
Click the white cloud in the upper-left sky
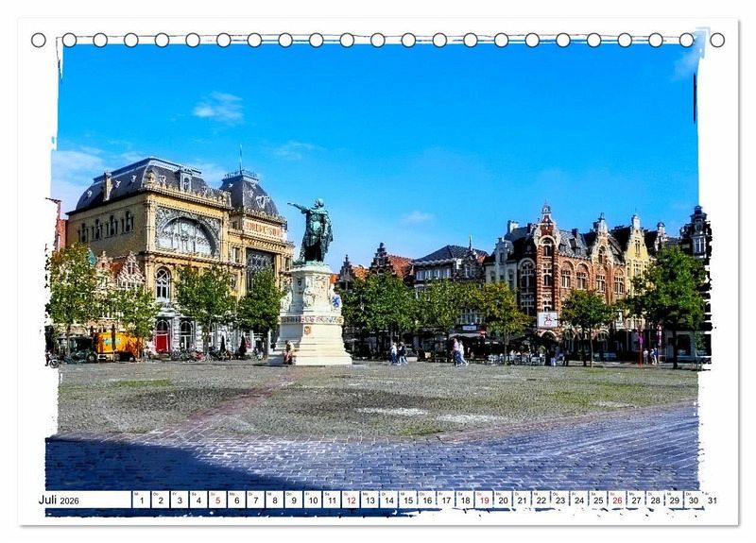[219, 108]
